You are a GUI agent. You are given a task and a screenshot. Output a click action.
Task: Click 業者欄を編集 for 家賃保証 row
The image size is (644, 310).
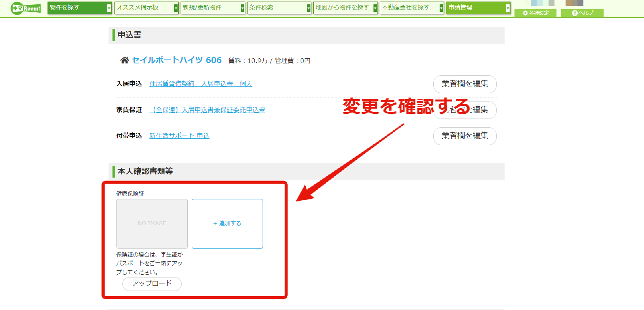click(465, 110)
